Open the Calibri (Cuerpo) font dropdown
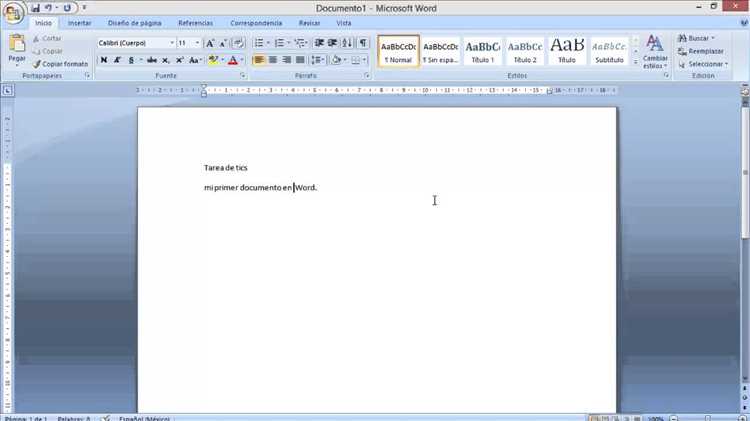This screenshot has height=421, width=750. pyautogui.click(x=172, y=43)
